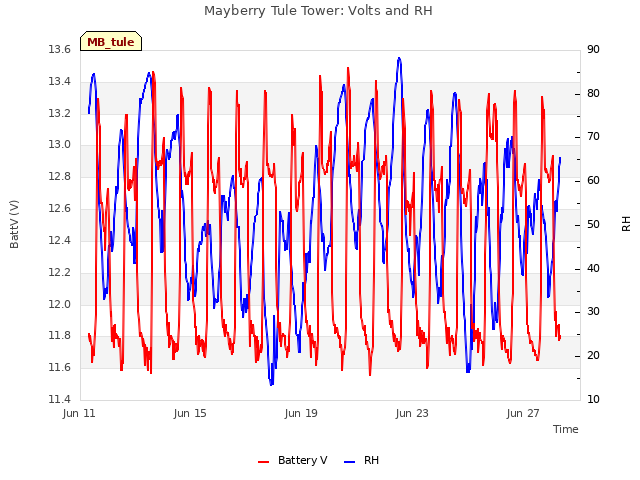Click the 80 RH tick label
640x480 pixels.
tap(593, 93)
